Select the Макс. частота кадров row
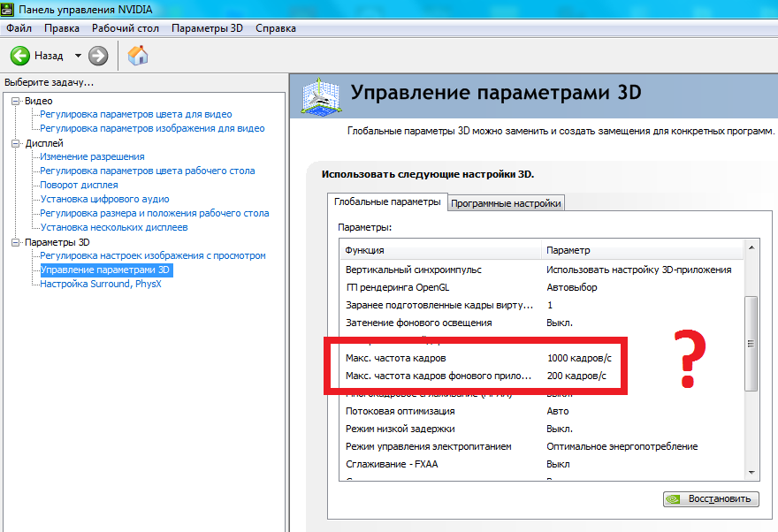Viewport: 778px width, 532px height. (x=542, y=358)
